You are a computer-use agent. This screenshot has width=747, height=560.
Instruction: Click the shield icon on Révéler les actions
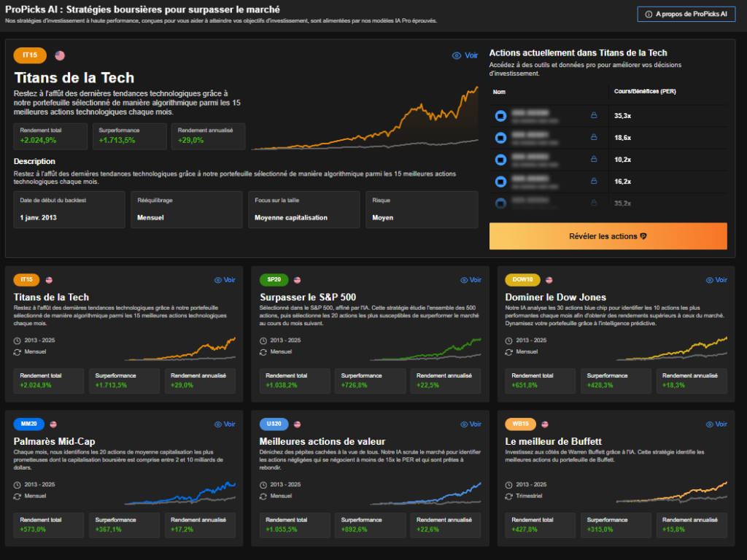[x=643, y=236]
